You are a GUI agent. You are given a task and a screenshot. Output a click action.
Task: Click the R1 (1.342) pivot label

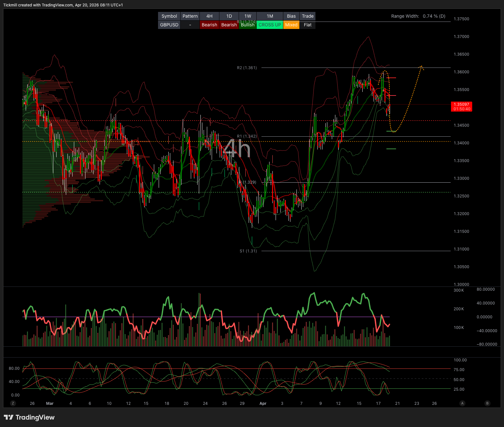coord(247,136)
